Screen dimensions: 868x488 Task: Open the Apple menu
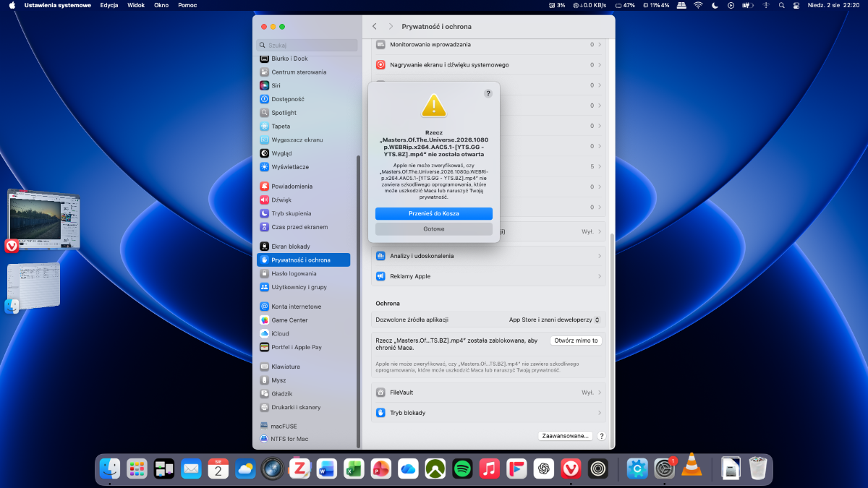point(12,5)
